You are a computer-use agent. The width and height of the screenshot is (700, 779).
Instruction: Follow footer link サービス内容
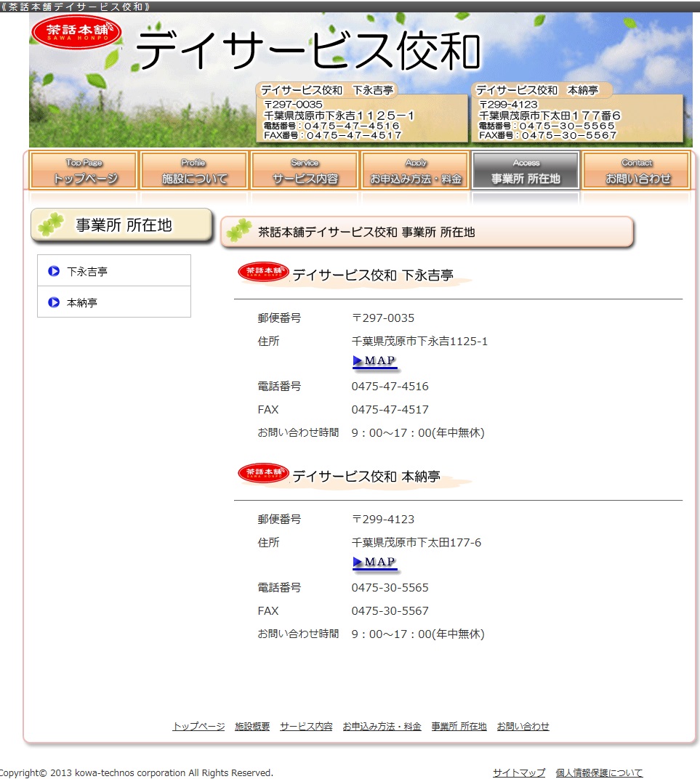306,727
